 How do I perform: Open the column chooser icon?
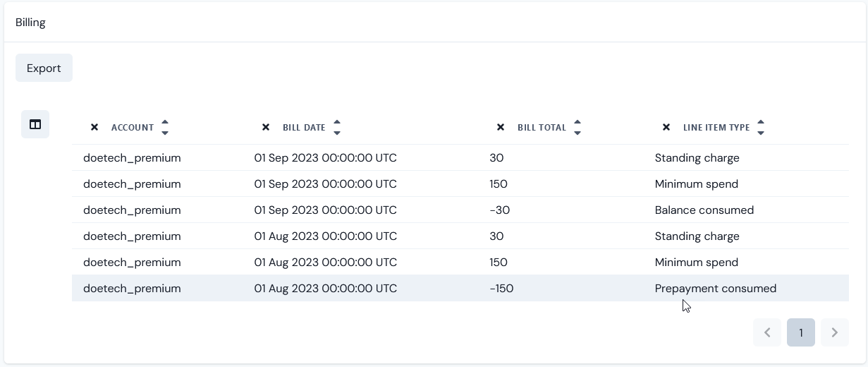coord(35,124)
